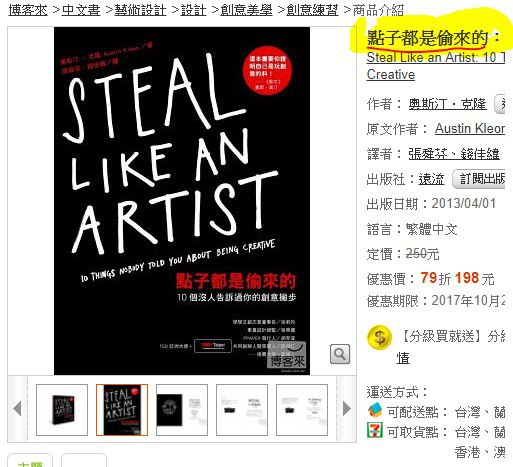Go to 中文書 breadcrumb category
The image size is (513, 467).
coord(81,10)
